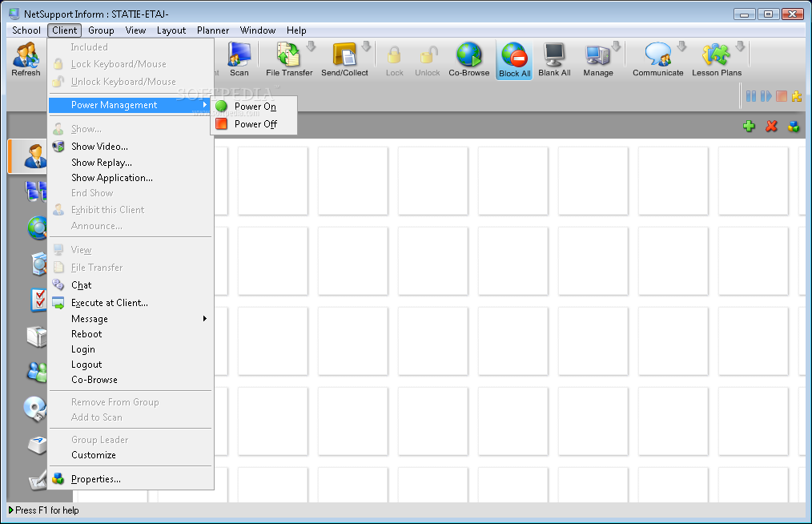Click the Unlock toolbar icon
Screen dimensions: 812x524
428,60
